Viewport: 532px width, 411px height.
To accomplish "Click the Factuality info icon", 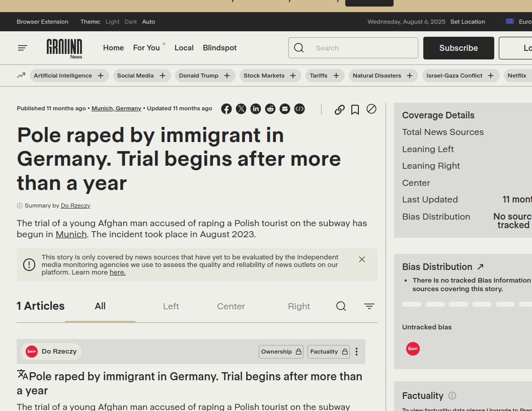I will click(452, 396).
